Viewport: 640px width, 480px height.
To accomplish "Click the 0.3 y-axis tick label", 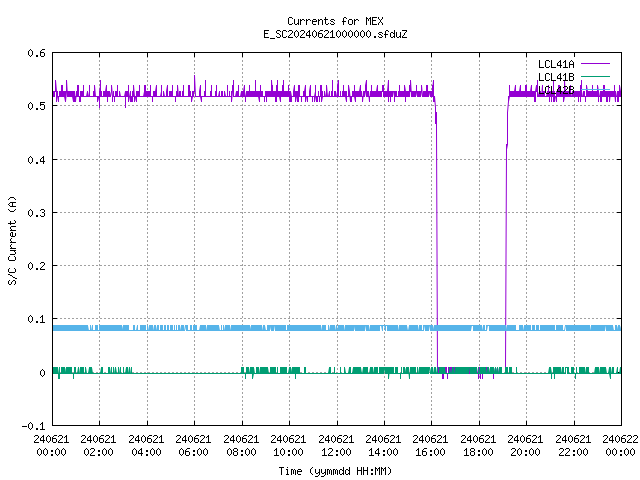I will click(x=36, y=213).
